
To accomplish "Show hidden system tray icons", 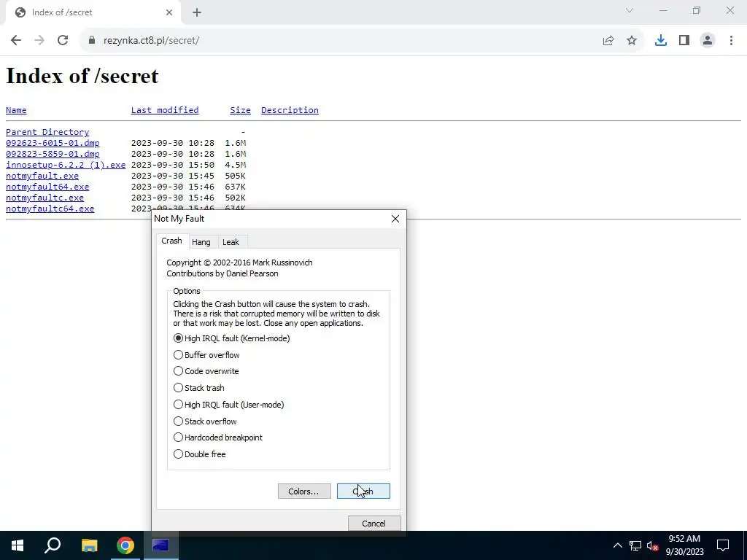I will (x=617, y=545).
